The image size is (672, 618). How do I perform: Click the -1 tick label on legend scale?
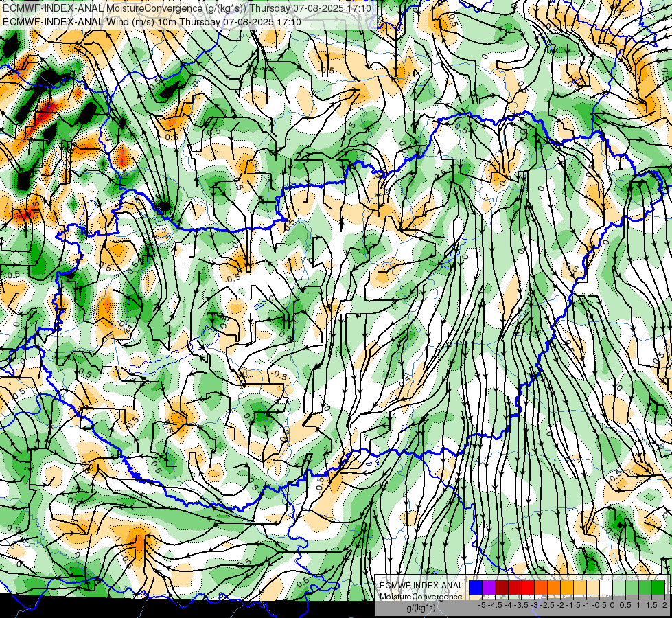pos(586,605)
